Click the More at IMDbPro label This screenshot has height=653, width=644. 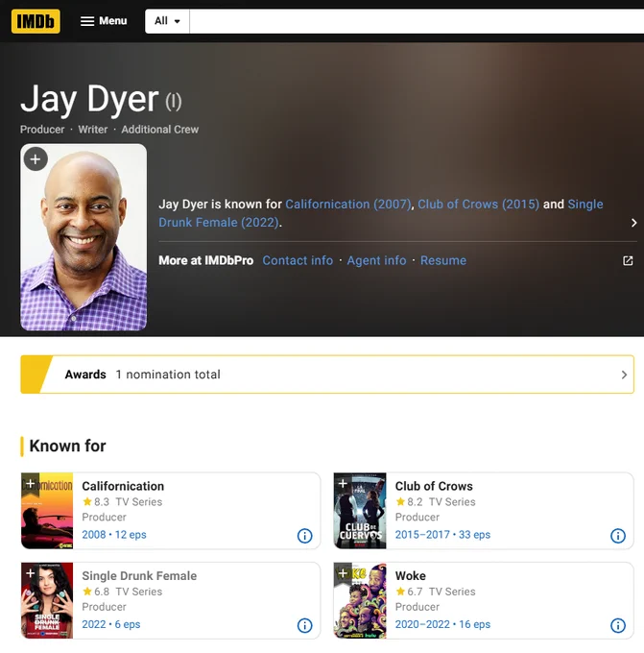pos(206,260)
